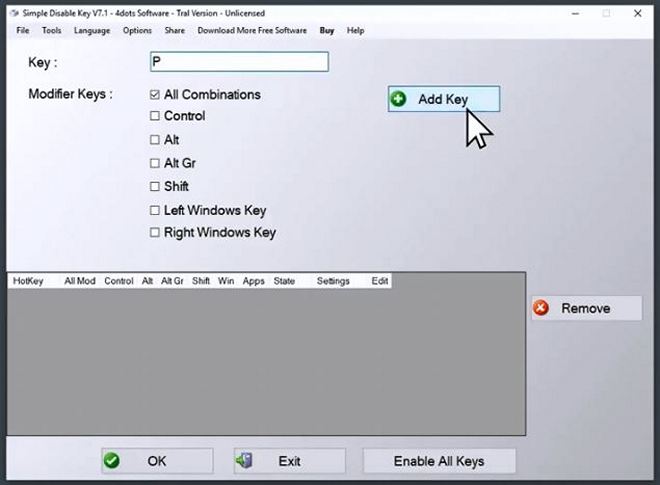Screen dimensions: 660x485
Task: Click the green checkmark icon on OK
Action: [x=112, y=461]
